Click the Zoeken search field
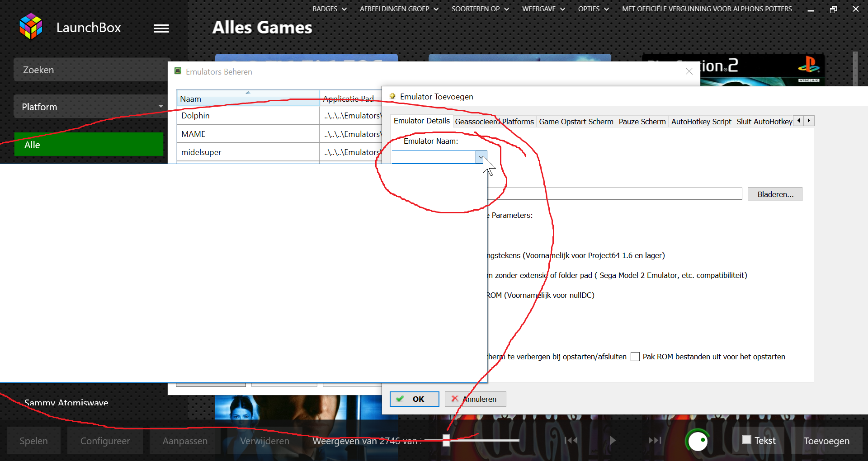 (90, 70)
